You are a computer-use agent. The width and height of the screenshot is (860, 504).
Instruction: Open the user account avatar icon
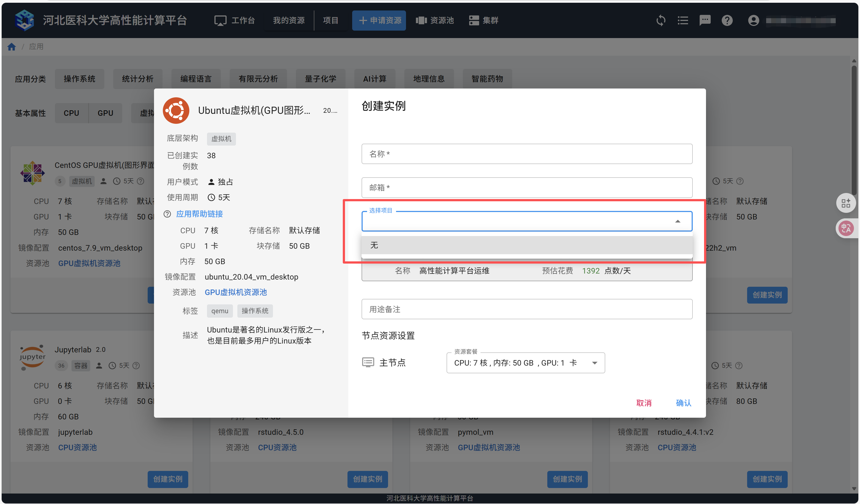click(x=753, y=20)
